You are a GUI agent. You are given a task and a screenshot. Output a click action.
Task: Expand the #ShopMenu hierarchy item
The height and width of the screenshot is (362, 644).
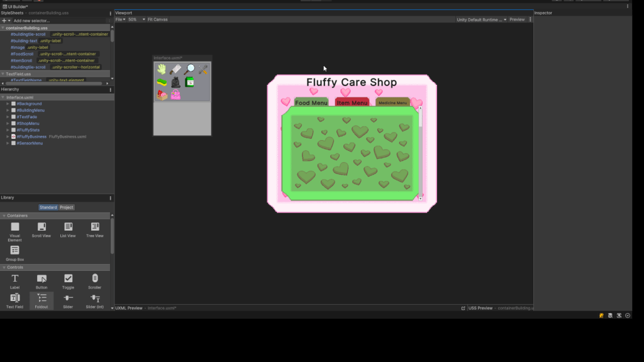click(8, 123)
